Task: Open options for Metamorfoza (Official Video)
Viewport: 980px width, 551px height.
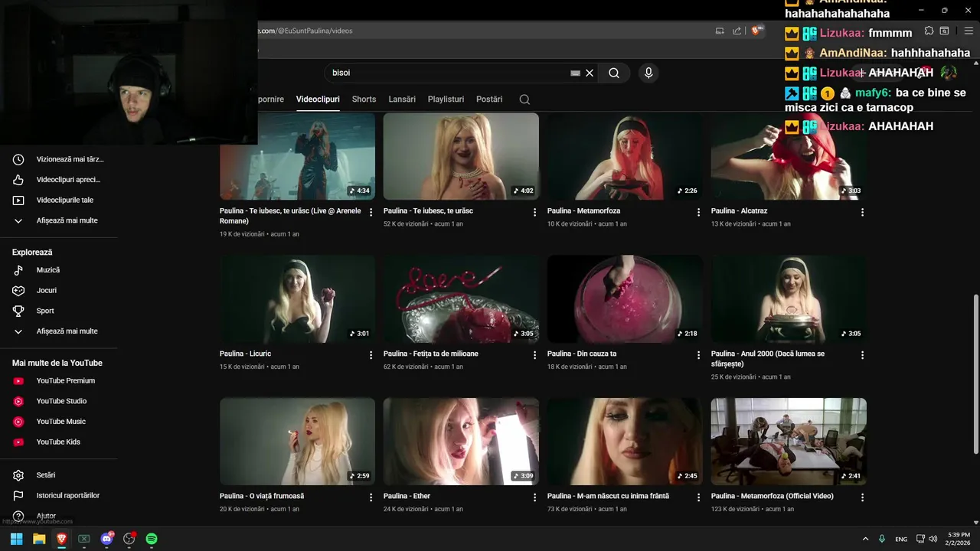Action: (x=862, y=497)
